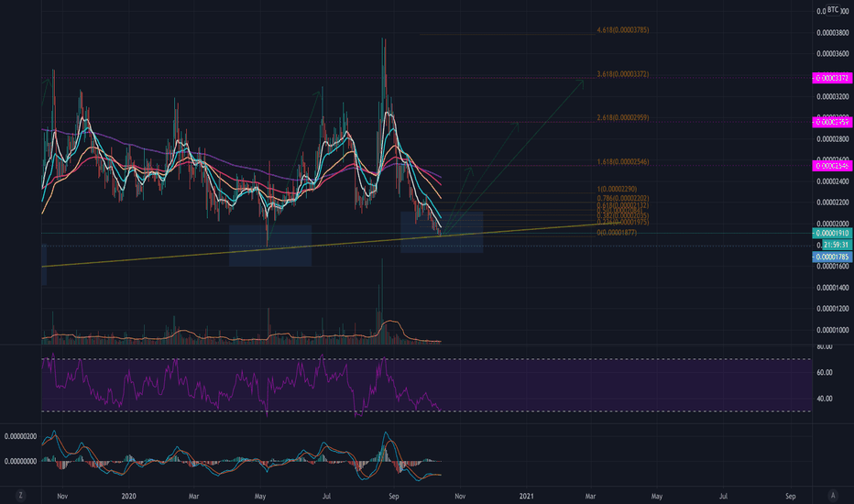
Task: Click the countdown timer 21:59:31 label
Action: pos(837,245)
